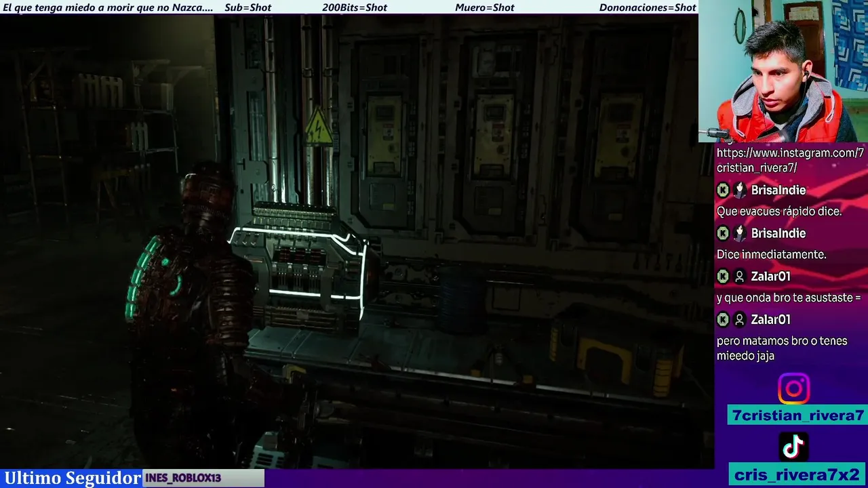This screenshot has height=488, width=868.
Task: Click the Kick badge beside second BrisaIndie
Action: pos(723,233)
